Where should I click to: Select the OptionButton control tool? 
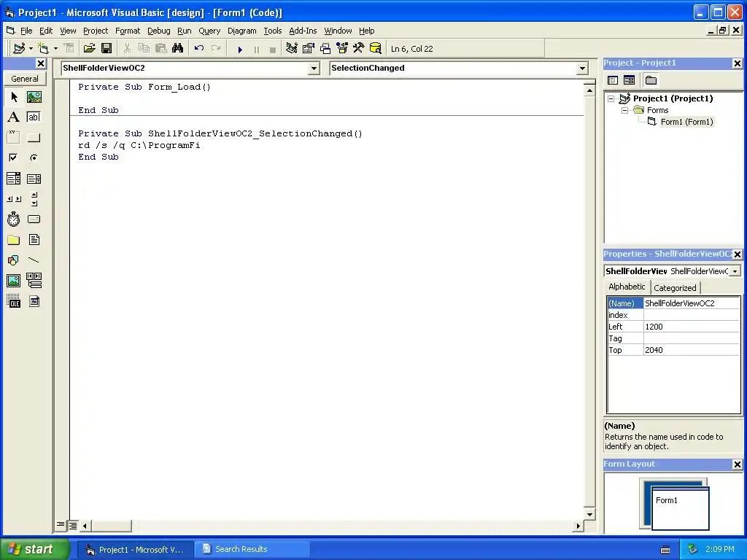click(34, 157)
